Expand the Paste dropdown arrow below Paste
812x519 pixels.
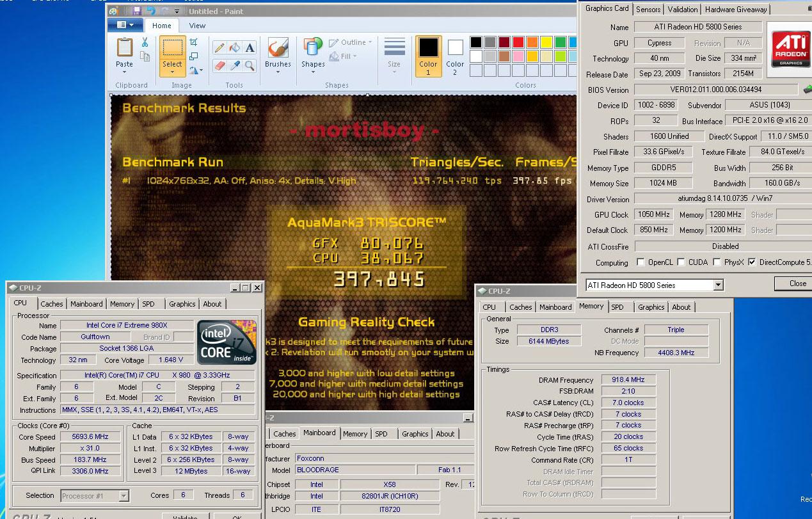pos(125,72)
